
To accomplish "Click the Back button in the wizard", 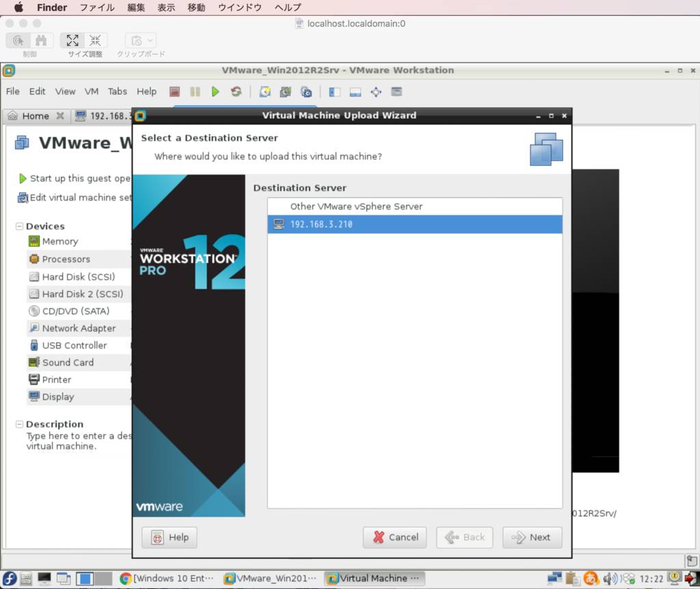I will pos(465,537).
